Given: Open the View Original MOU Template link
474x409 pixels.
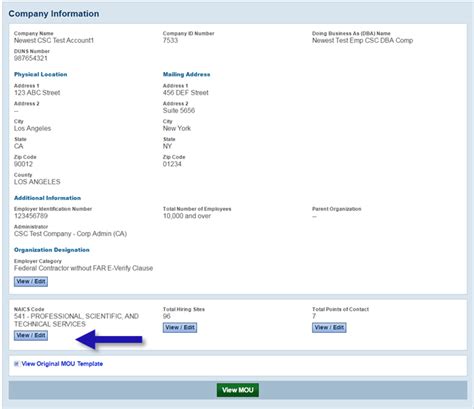Looking at the screenshot, I should pos(62,364).
